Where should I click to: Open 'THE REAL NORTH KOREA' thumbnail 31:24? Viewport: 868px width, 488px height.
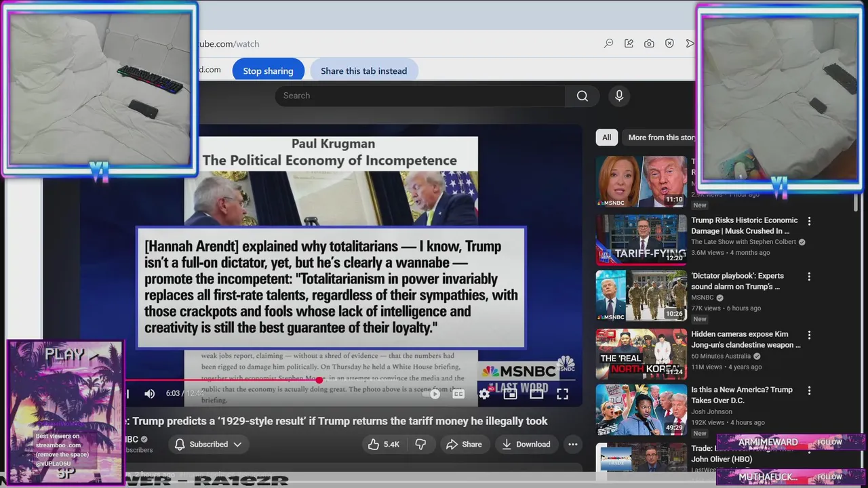click(642, 354)
